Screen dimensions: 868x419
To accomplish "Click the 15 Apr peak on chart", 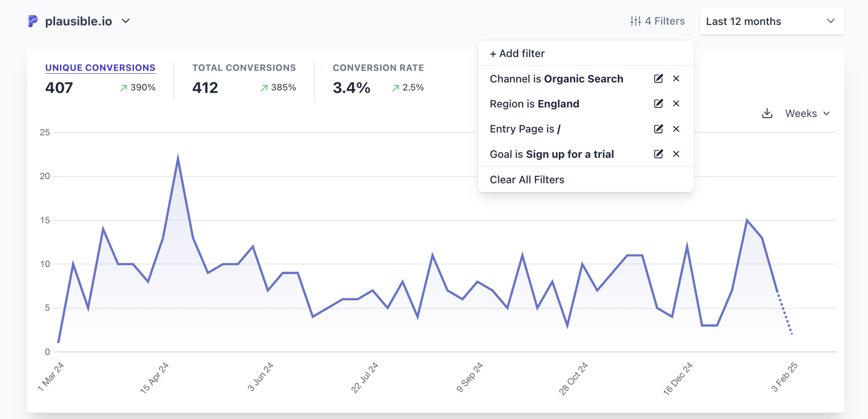I will [x=178, y=158].
